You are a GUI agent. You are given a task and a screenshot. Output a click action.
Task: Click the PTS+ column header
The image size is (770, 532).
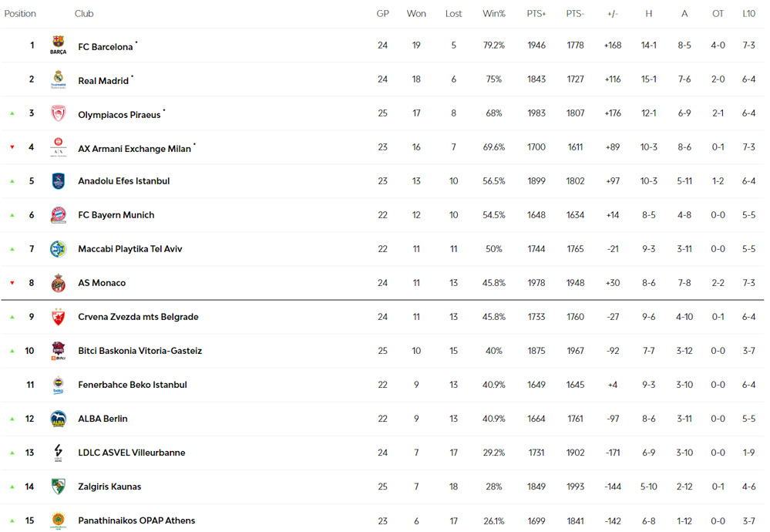click(x=536, y=14)
